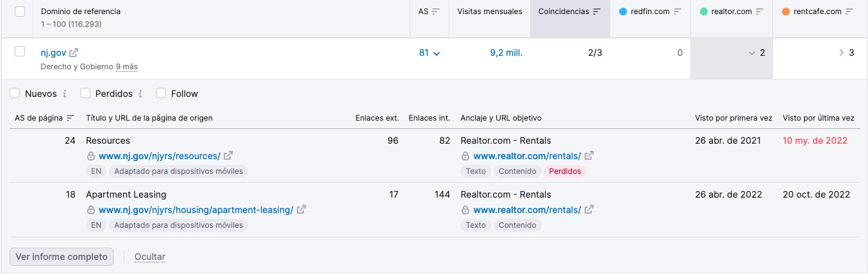
Task: Select the nj.gov row checkbox
Action: click(20, 52)
